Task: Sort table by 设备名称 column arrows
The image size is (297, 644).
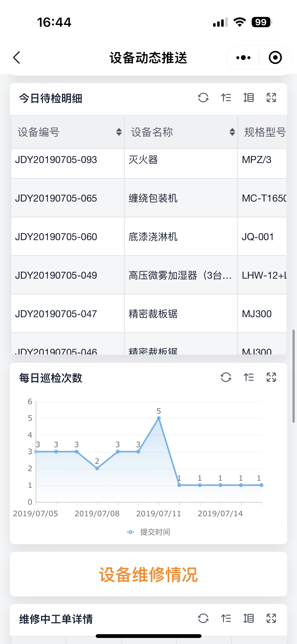Action: pyautogui.click(x=232, y=132)
